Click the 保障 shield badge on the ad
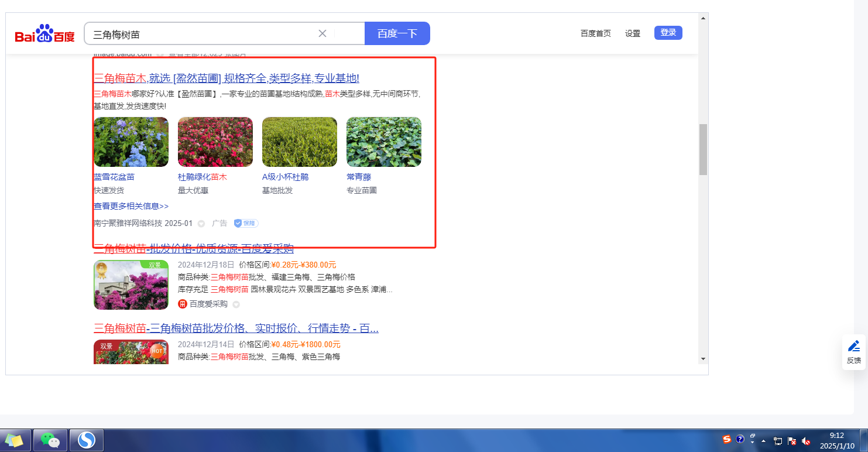The image size is (868, 452). coord(246,224)
